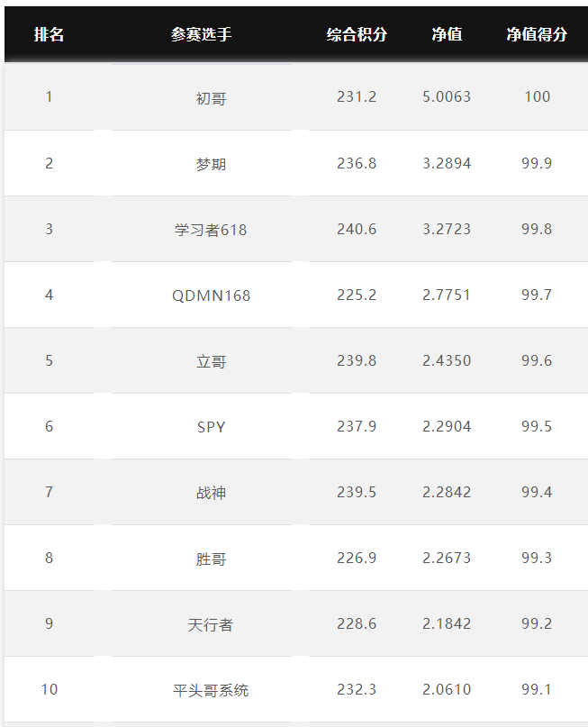This screenshot has height=727, width=588.
Task: Open contestant 梦期 in rank 2
Action: [x=211, y=164]
